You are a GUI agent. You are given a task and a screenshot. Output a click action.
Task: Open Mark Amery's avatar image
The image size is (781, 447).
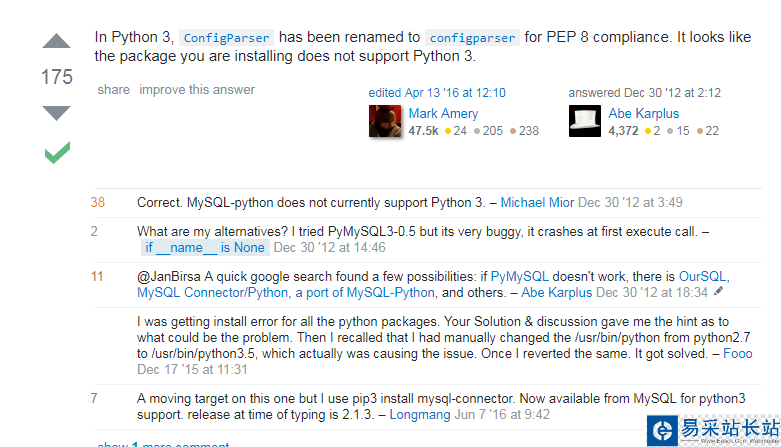(385, 121)
